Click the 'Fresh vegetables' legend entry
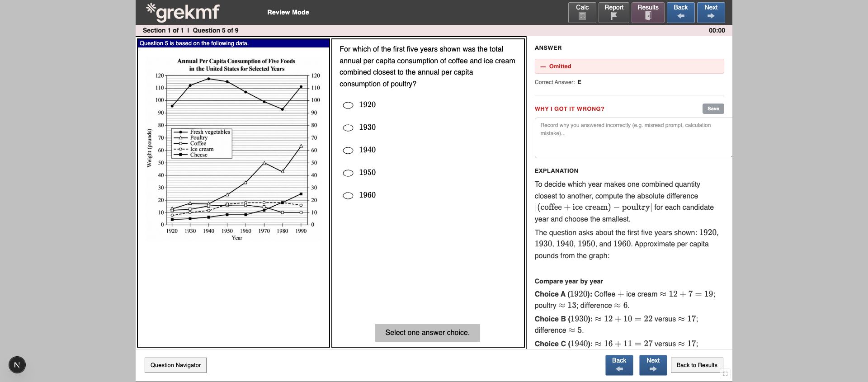Viewport: 868px width, 382px height. 202,132
